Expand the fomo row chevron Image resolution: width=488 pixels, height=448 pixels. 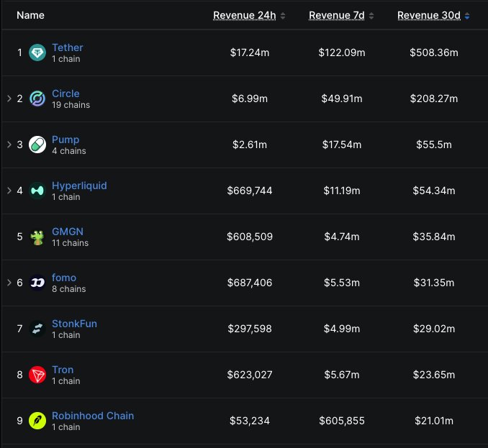9,283
